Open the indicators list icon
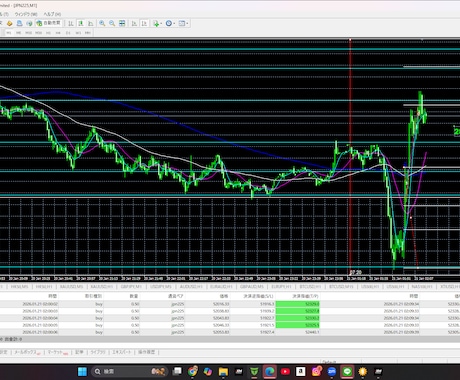 click(156, 23)
